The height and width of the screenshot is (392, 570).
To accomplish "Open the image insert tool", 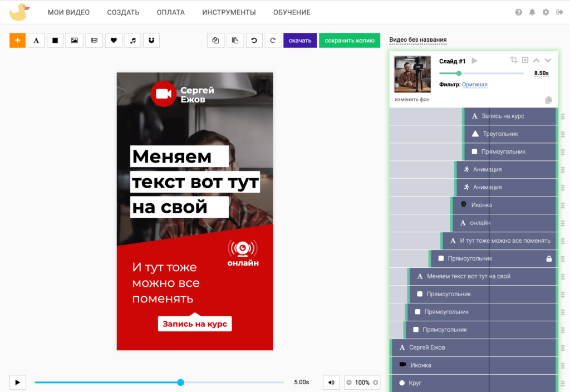I will [75, 40].
